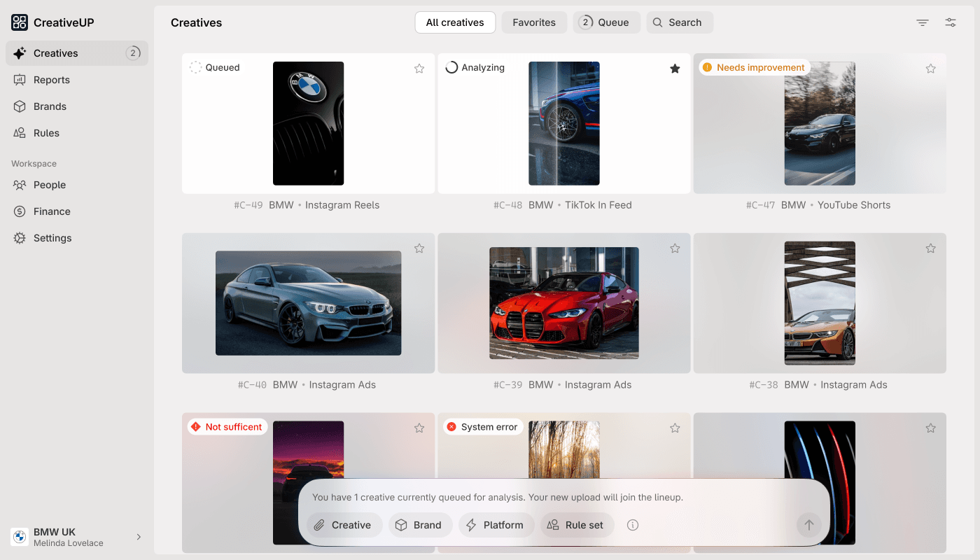Viewport: 980px width, 560px height.
Task: Click the info icon in the upload composer
Action: 632,525
